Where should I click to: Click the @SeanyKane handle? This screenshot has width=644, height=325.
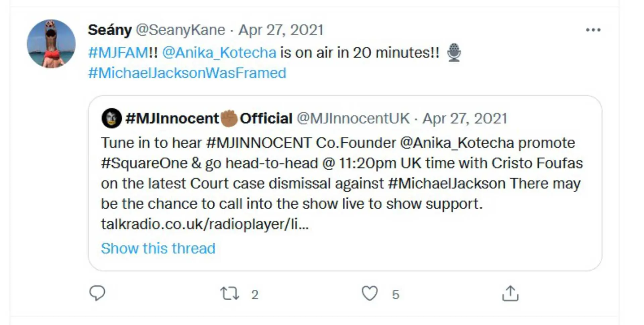[180, 30]
